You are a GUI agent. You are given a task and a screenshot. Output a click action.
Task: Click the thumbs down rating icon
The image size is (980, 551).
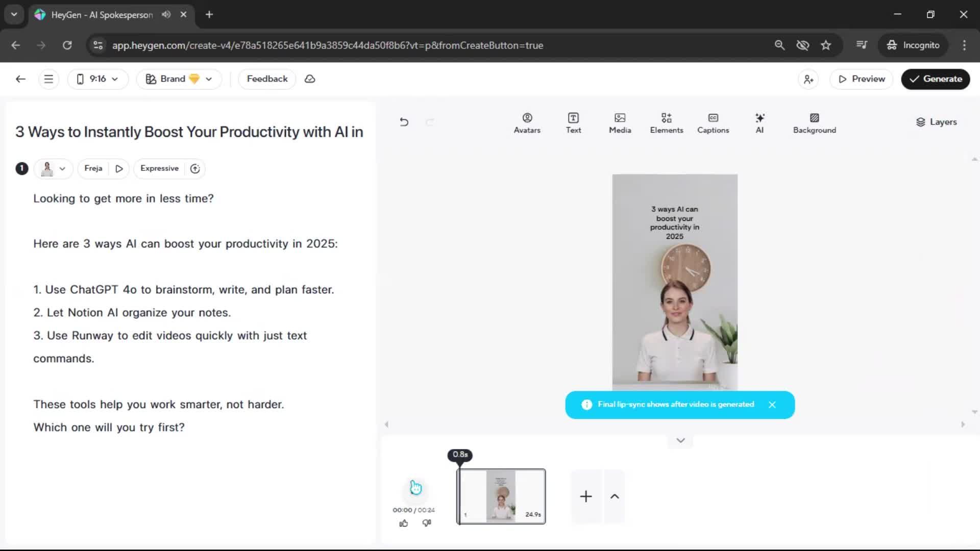point(427,523)
